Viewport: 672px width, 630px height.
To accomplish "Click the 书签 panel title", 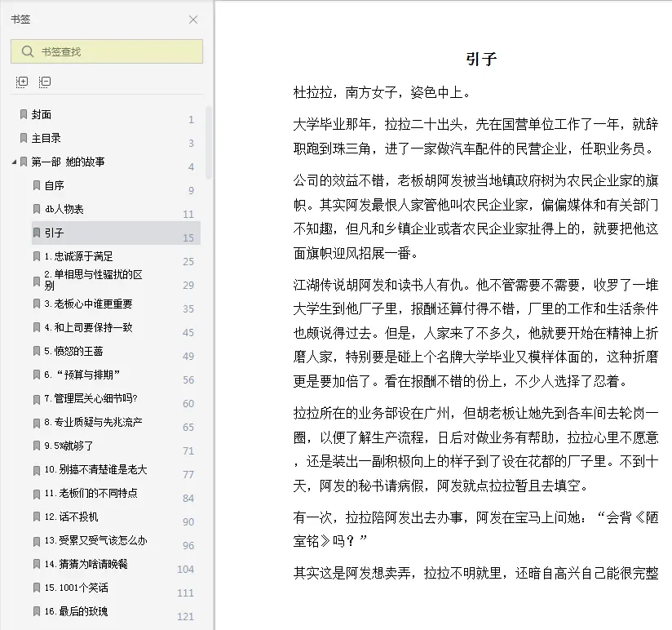I will (x=20, y=20).
